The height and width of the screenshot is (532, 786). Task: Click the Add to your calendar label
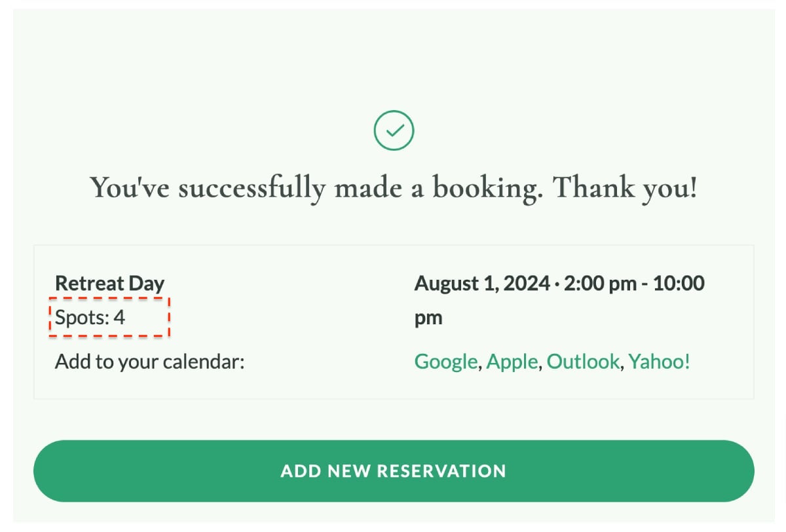149,362
